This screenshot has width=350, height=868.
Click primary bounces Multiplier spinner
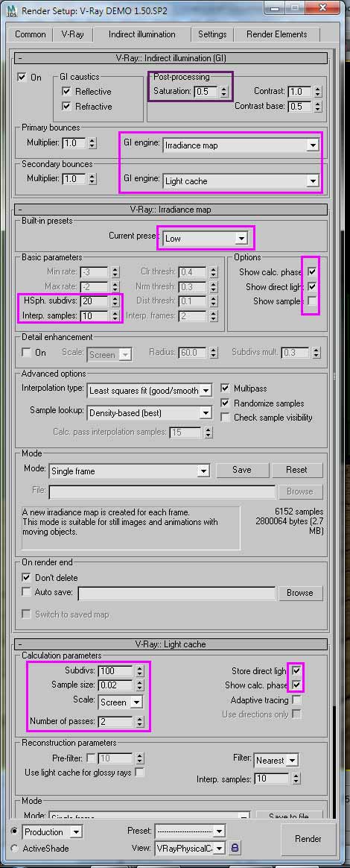click(x=92, y=143)
